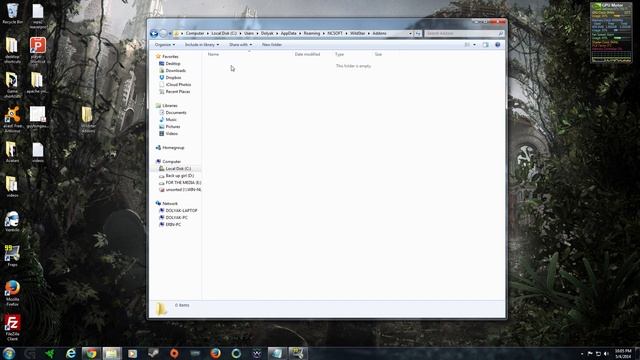Select the avast! Free Antivirus desktop icon
The width and height of the screenshot is (640, 360).
(12, 119)
